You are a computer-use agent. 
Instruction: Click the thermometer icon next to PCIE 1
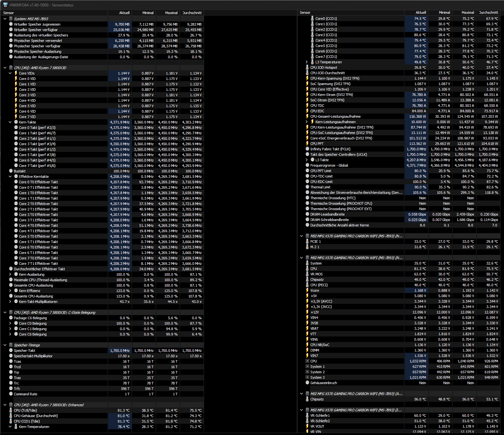point(307,241)
